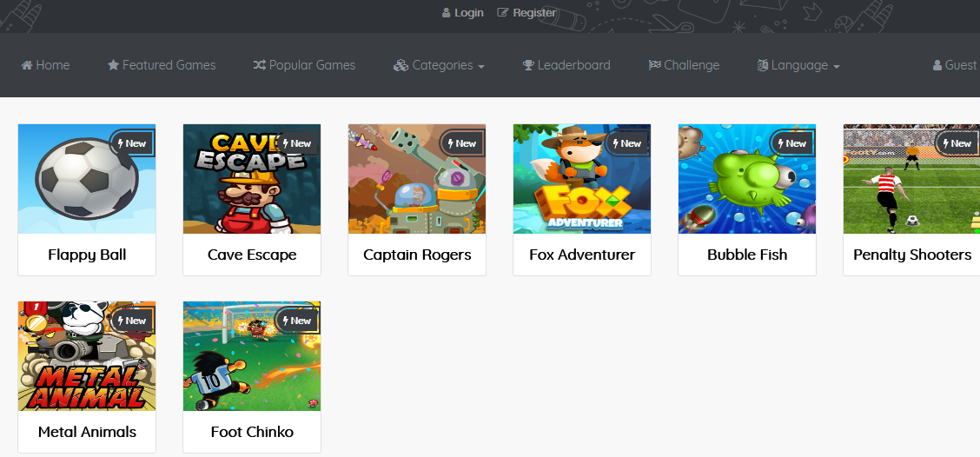Expand the Language dropdown caret
The image size is (980, 457).
click(x=837, y=66)
